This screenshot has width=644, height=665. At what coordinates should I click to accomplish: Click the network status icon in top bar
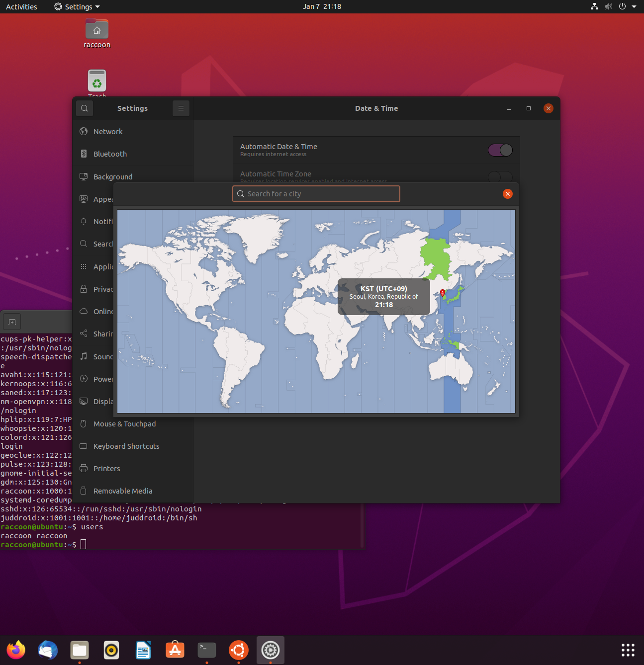594,6
